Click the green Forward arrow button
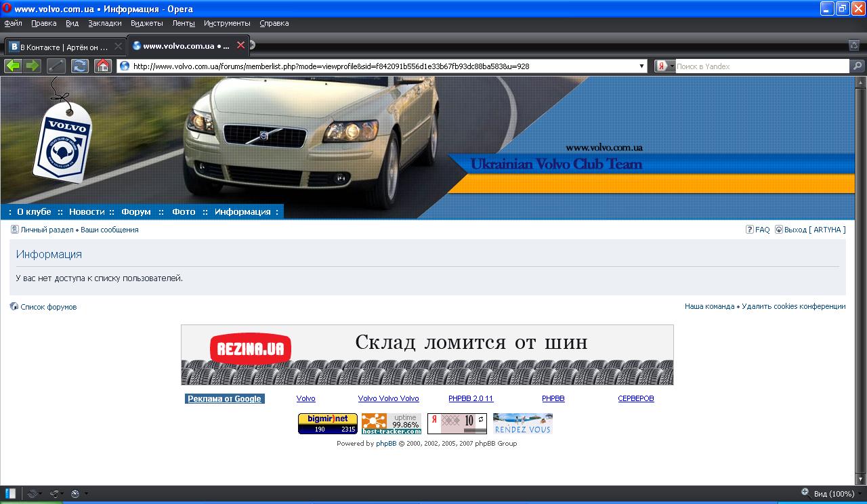 coord(33,66)
